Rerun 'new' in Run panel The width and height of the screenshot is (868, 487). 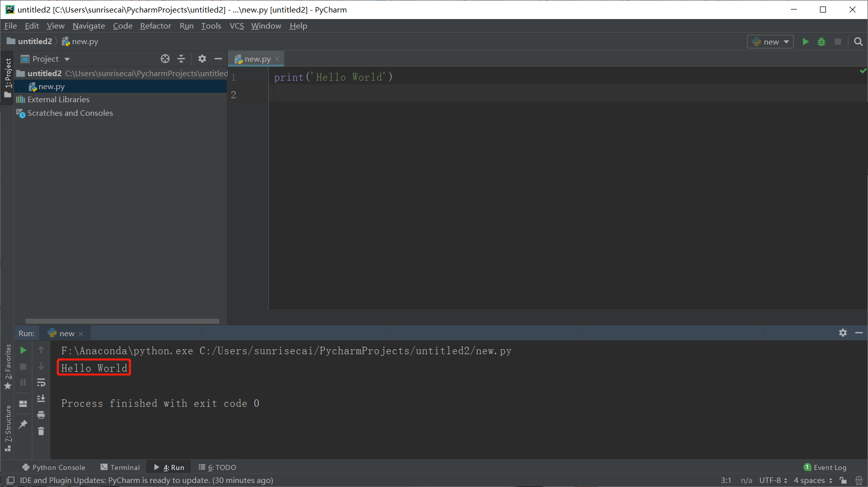pos(23,350)
